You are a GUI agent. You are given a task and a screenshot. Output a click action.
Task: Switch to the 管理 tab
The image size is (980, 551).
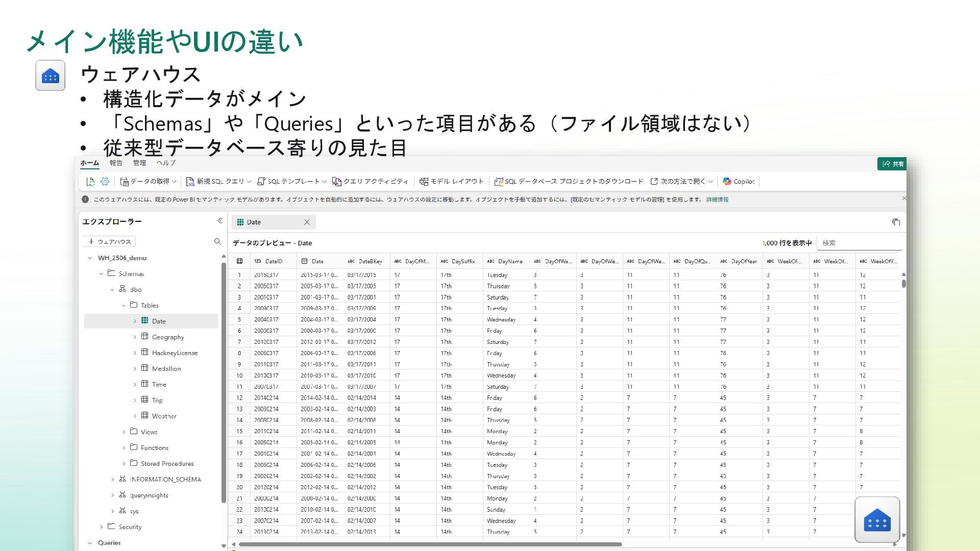pyautogui.click(x=139, y=163)
